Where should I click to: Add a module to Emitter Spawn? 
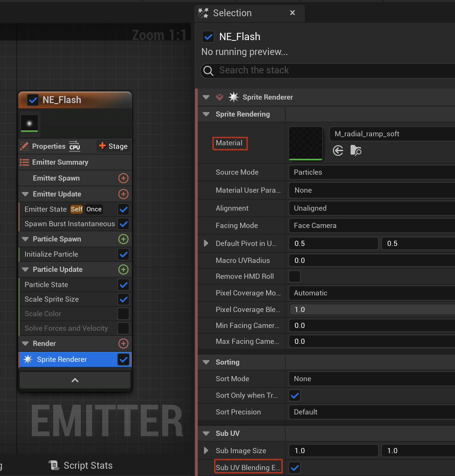coord(123,178)
